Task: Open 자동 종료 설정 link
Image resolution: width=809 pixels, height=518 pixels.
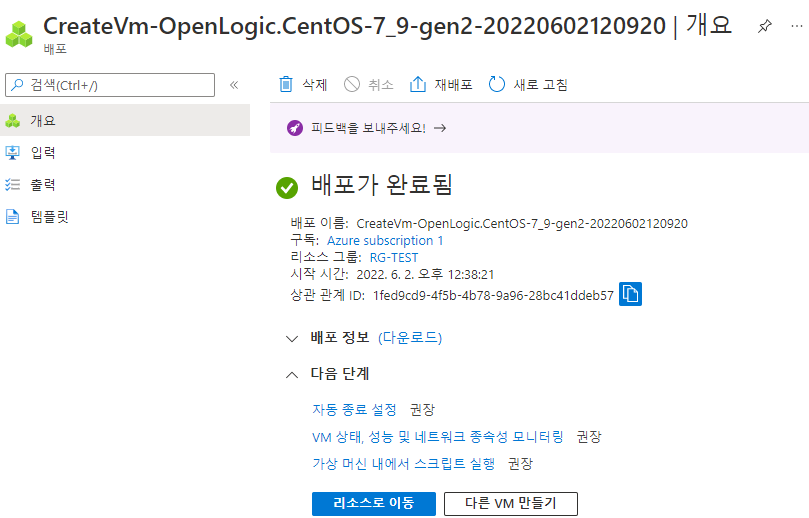Action: click(x=354, y=410)
